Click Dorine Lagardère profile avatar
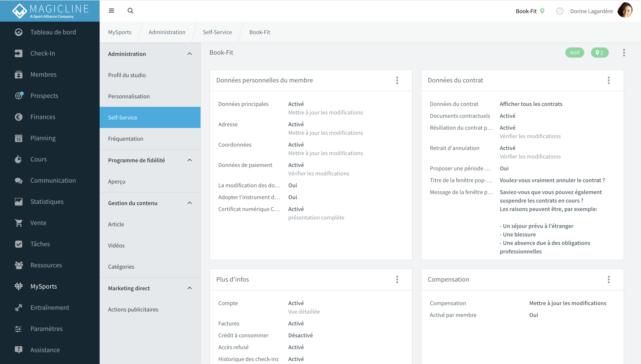Viewport: 641px width, 364px height. tap(625, 11)
